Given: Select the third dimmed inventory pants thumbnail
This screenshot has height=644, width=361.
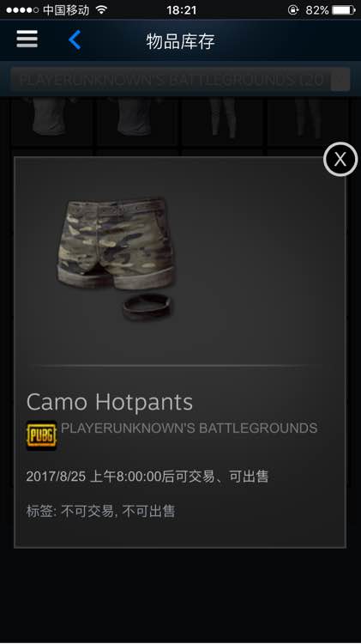Looking at the screenshot, I should [x=223, y=119].
